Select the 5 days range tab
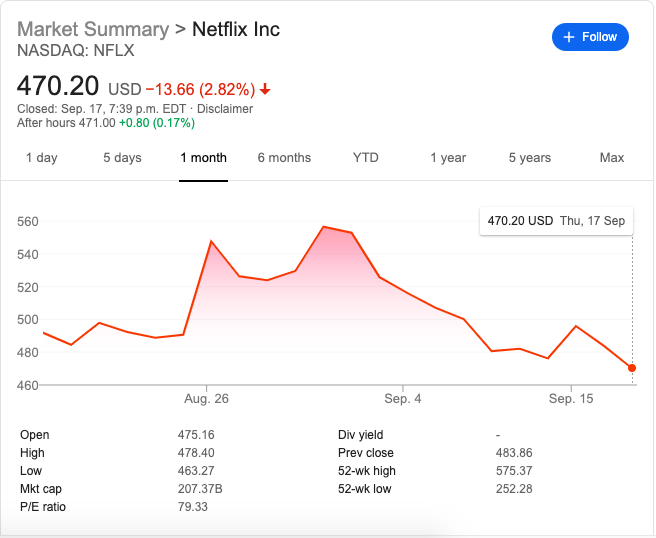 [122, 158]
